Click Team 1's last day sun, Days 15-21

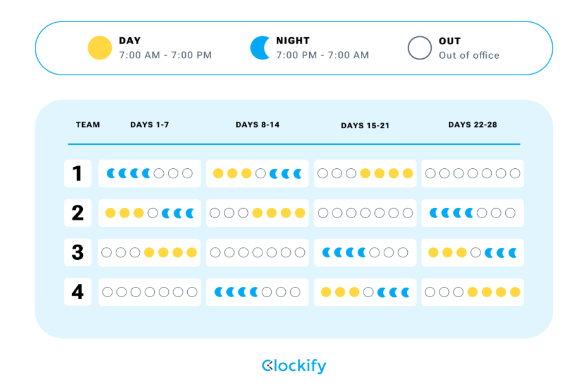pos(408,173)
